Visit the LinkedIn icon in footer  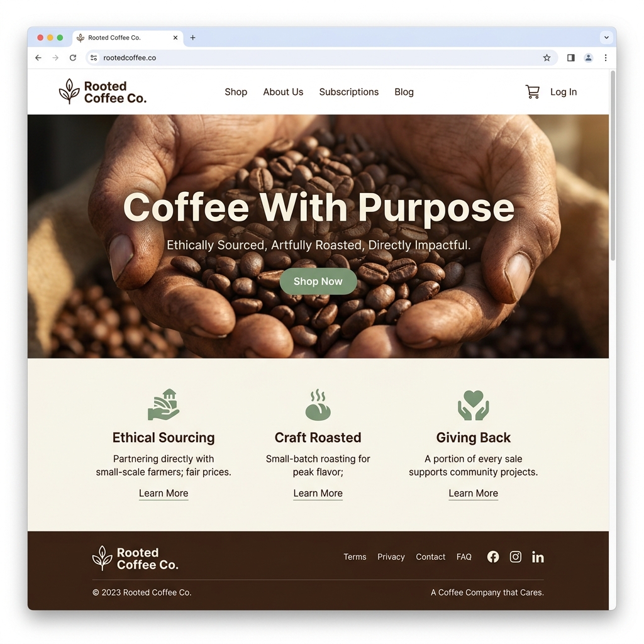point(538,557)
